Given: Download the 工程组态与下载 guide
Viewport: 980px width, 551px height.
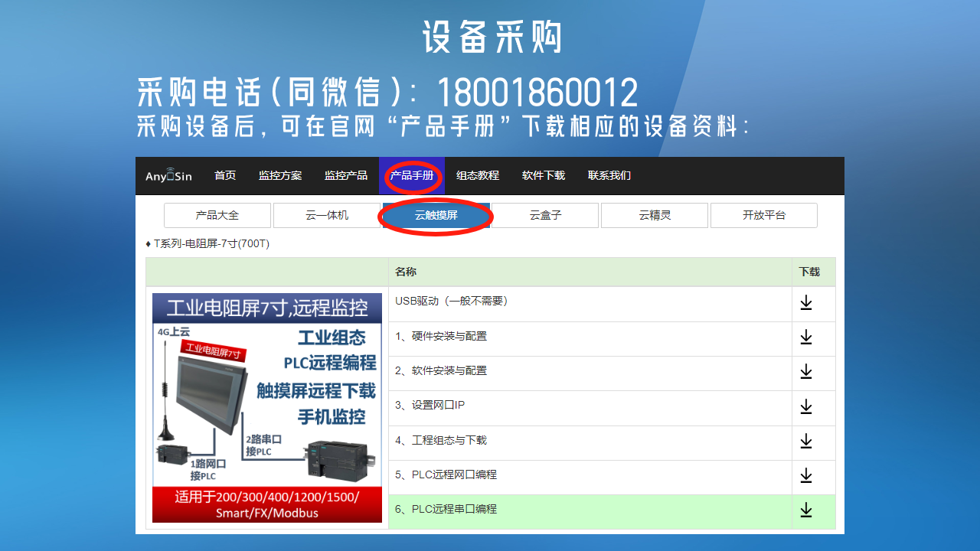Looking at the screenshot, I should 805,442.
